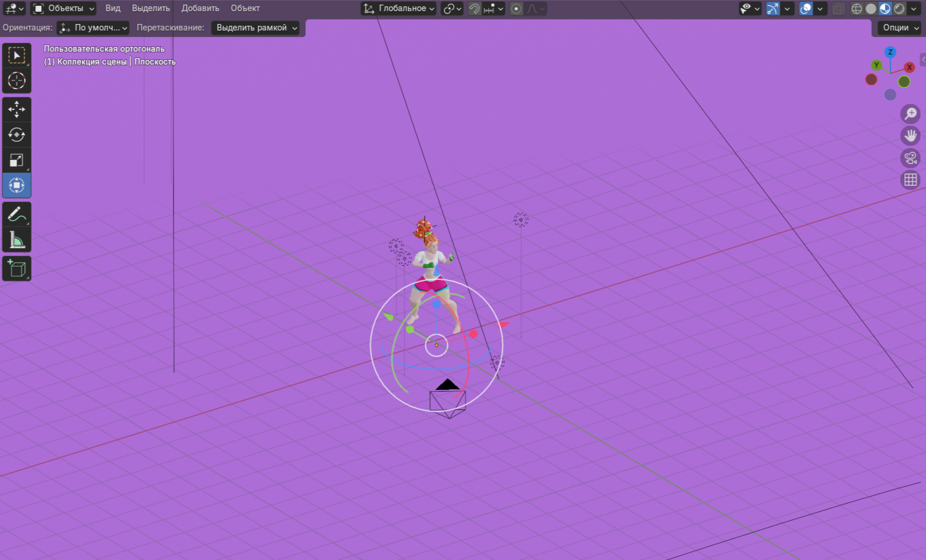Activate the Annotate pencil tool

(16, 214)
